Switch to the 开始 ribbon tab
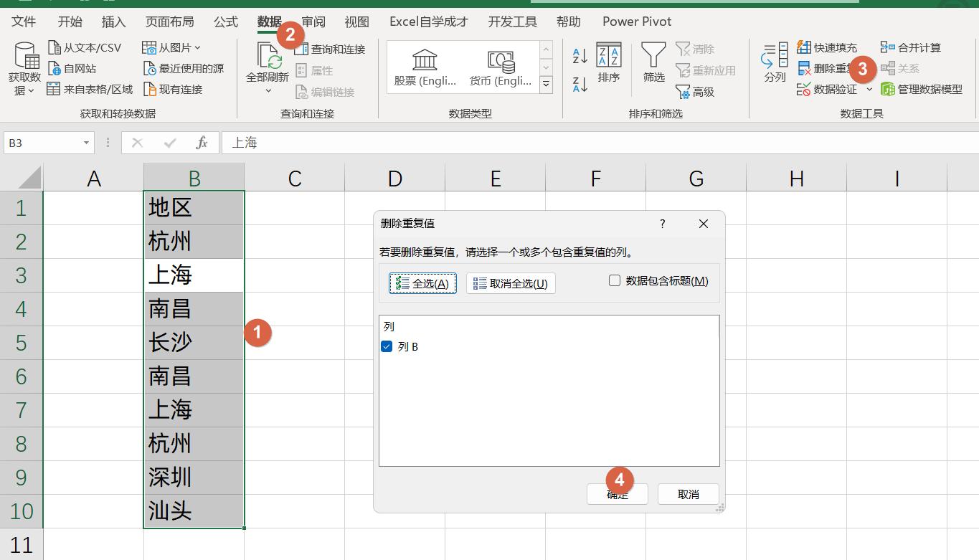This screenshot has height=560, width=979. pos(70,22)
